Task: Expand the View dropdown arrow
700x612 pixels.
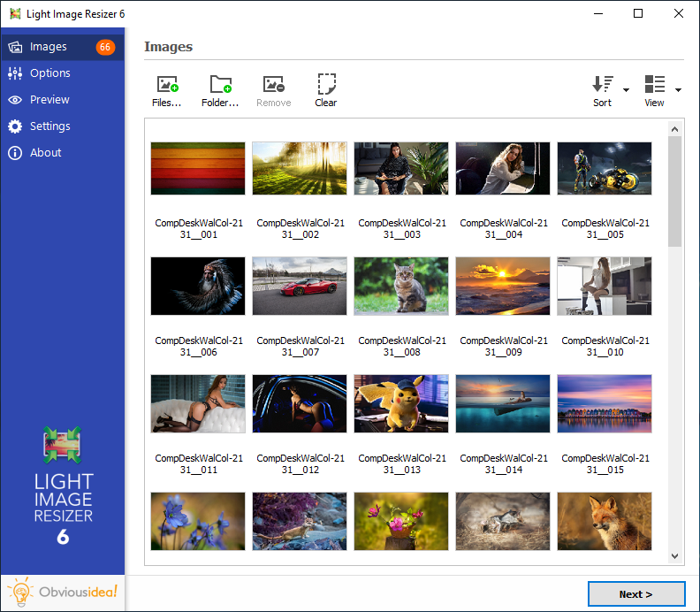Action: (x=678, y=90)
